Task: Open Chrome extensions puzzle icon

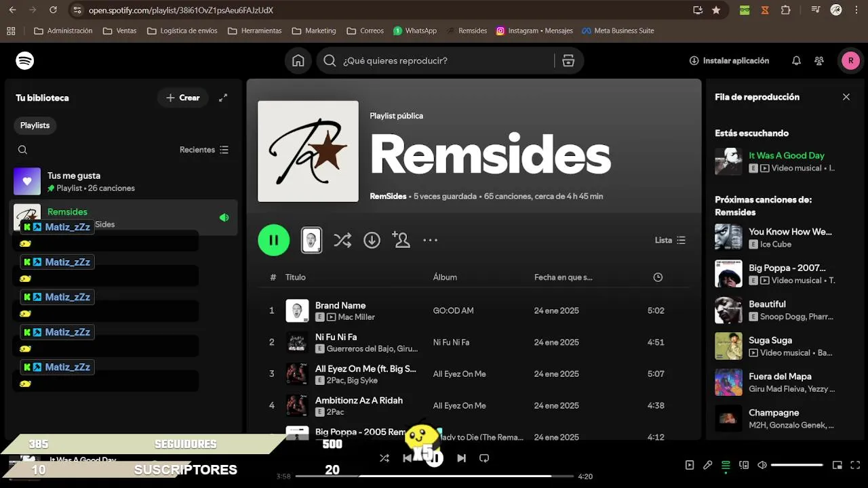Action: tap(786, 10)
